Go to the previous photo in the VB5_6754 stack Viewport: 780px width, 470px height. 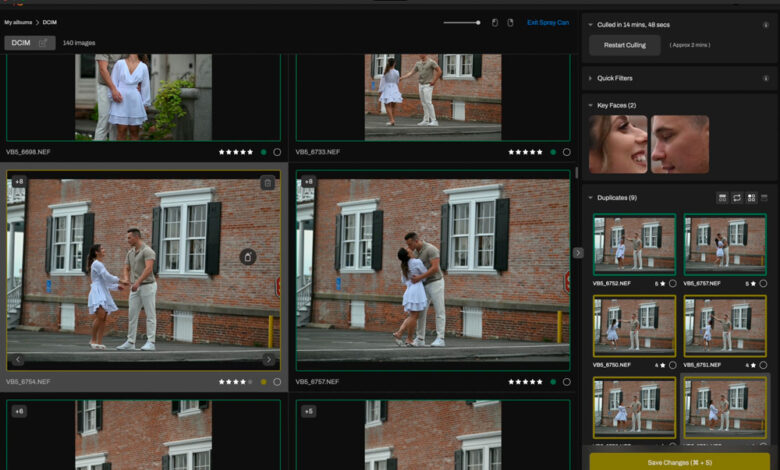pyautogui.click(x=18, y=360)
